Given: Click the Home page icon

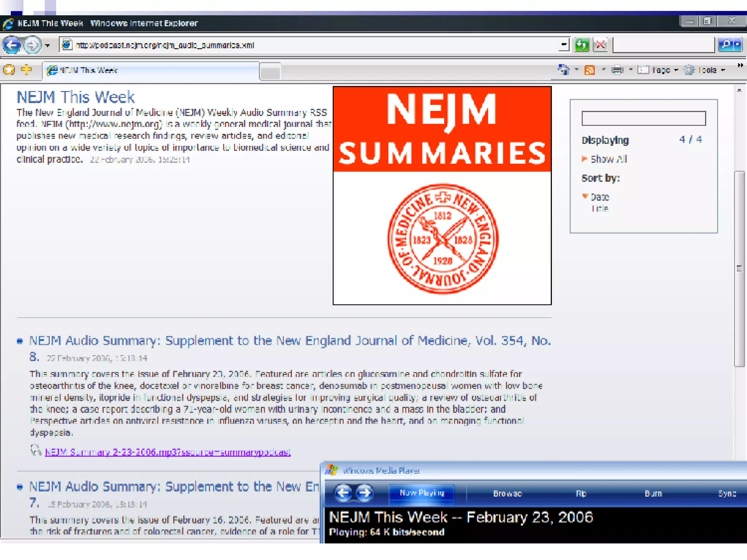Looking at the screenshot, I should [564, 70].
